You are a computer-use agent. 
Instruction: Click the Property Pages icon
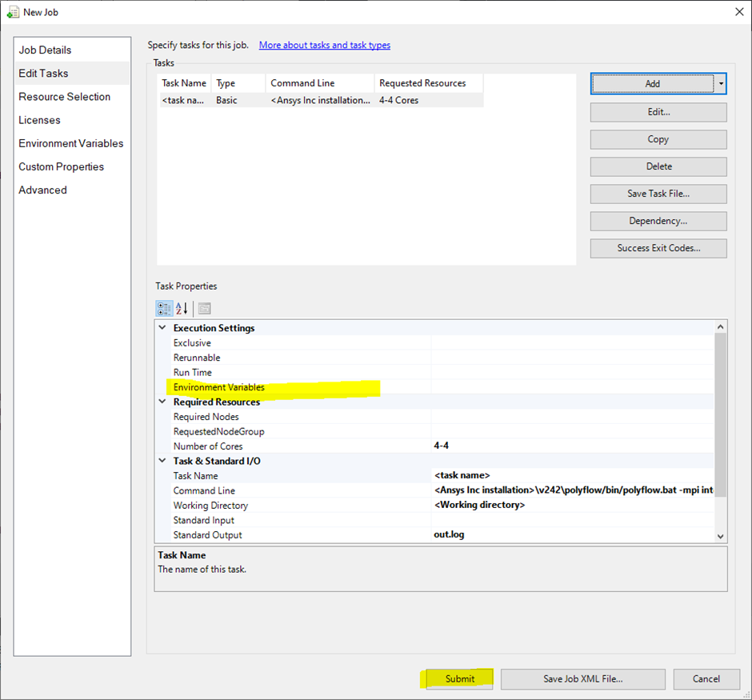[204, 308]
